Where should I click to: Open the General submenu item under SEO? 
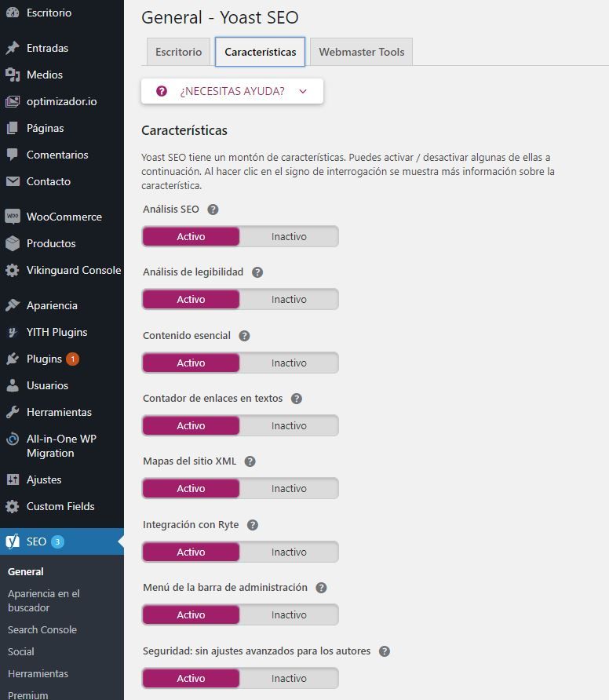[x=25, y=572]
